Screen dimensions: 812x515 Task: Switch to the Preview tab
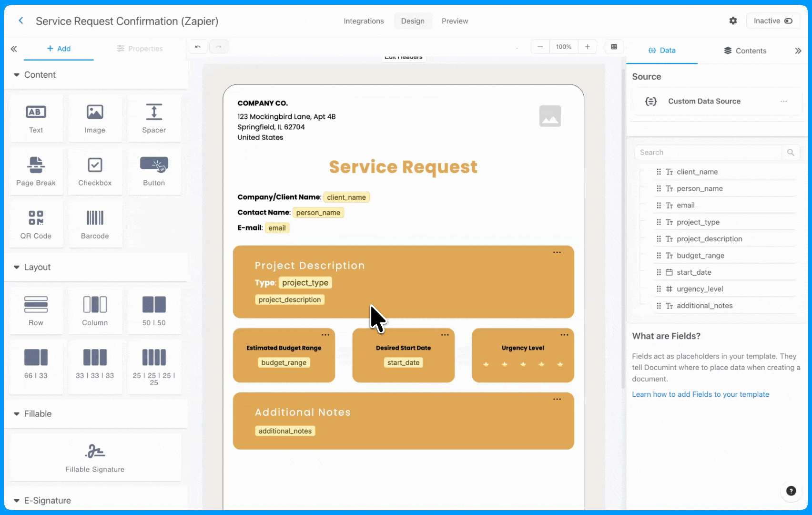click(x=455, y=21)
